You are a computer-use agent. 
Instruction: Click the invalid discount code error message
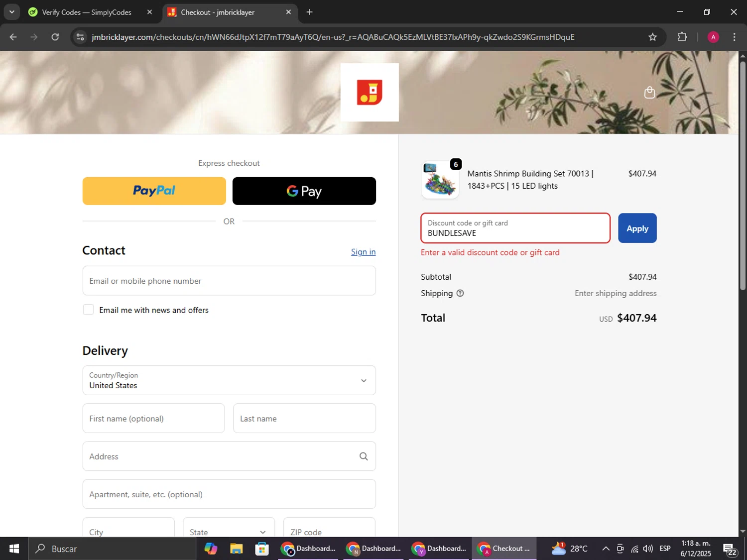[490, 252]
